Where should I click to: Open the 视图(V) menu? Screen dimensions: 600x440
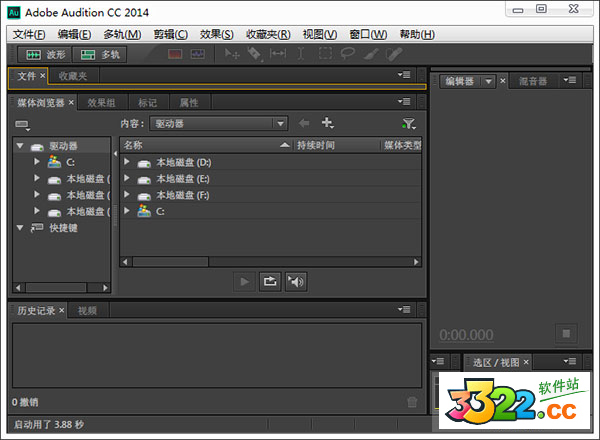tap(320, 34)
